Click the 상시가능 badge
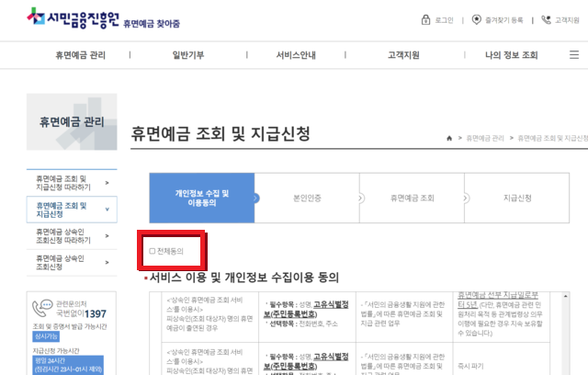Screen dimensions: 588x375 point(46,336)
